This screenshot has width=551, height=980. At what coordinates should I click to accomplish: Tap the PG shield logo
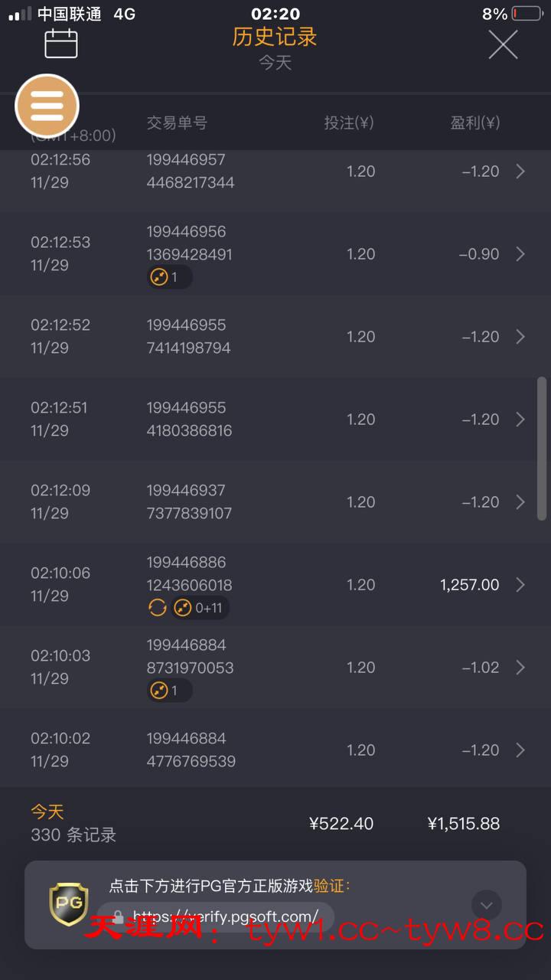click(68, 904)
